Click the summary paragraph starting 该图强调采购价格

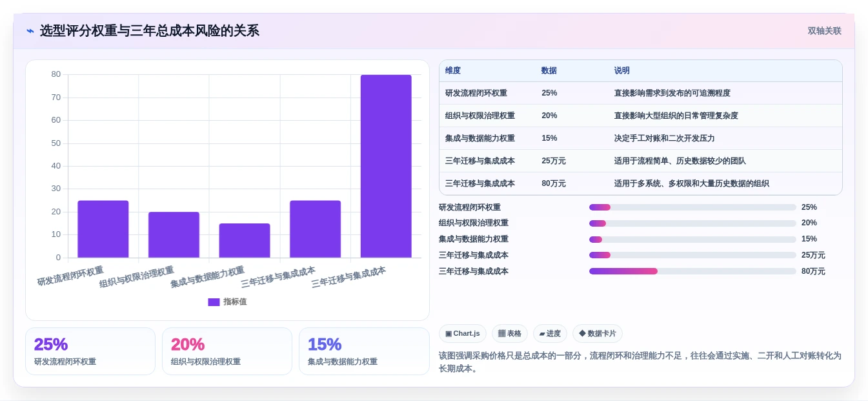[640, 362]
